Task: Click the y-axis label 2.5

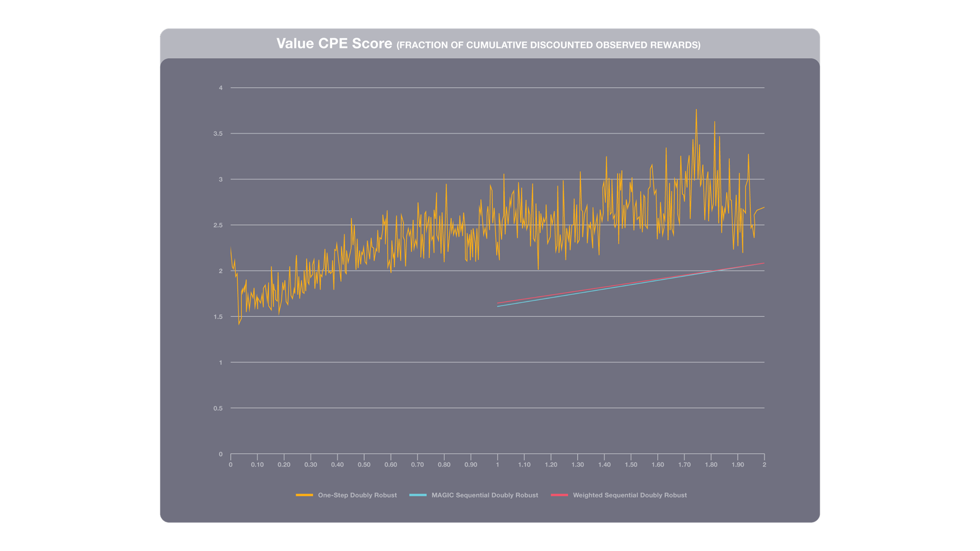Action: (x=218, y=225)
